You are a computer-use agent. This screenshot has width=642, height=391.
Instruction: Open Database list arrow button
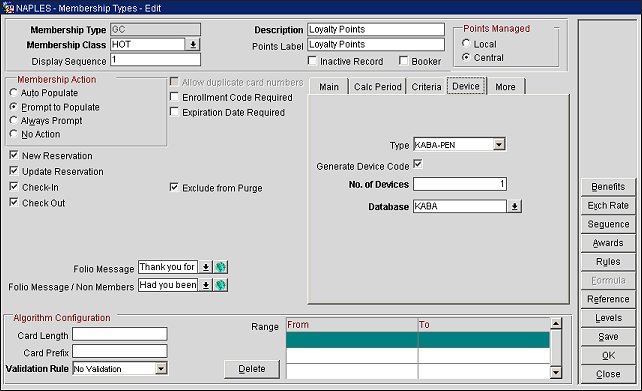pyautogui.click(x=514, y=206)
